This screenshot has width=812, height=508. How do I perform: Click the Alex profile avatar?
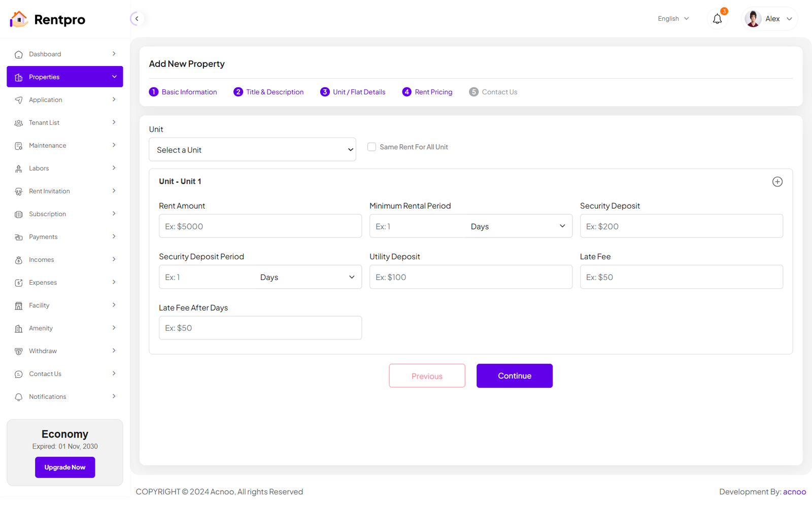[x=753, y=19]
